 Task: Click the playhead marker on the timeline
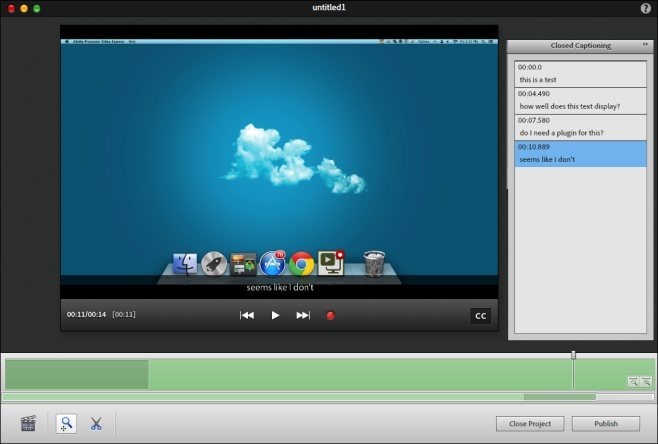[x=573, y=355]
